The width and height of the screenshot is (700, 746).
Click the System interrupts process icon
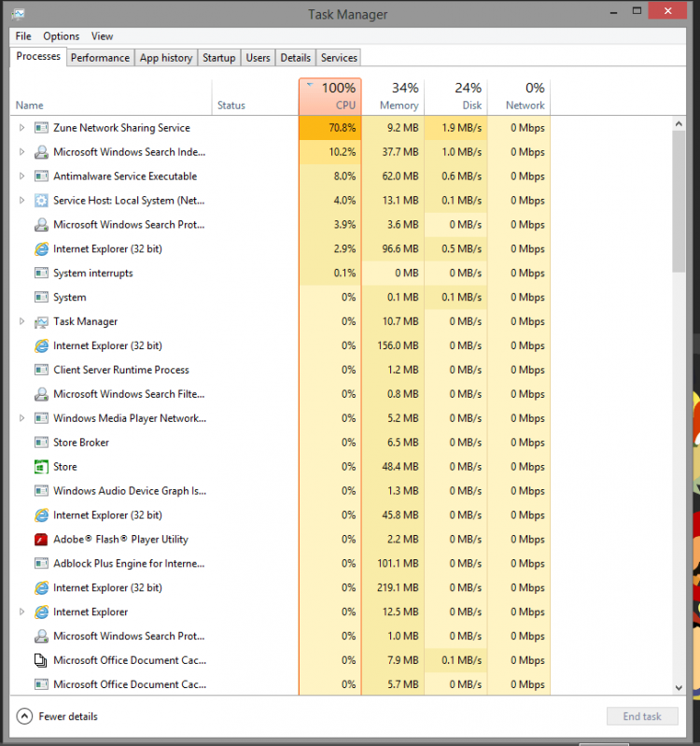pos(41,273)
